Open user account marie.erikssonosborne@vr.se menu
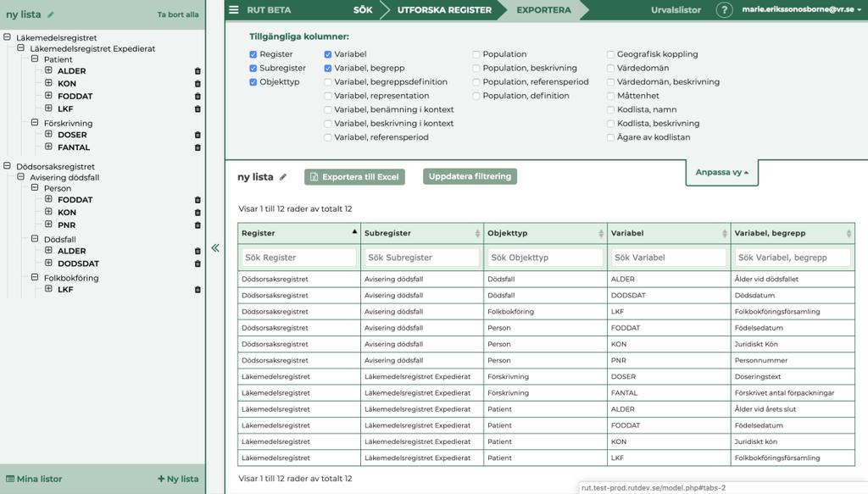Screen dimensions: 868x494 802,9
